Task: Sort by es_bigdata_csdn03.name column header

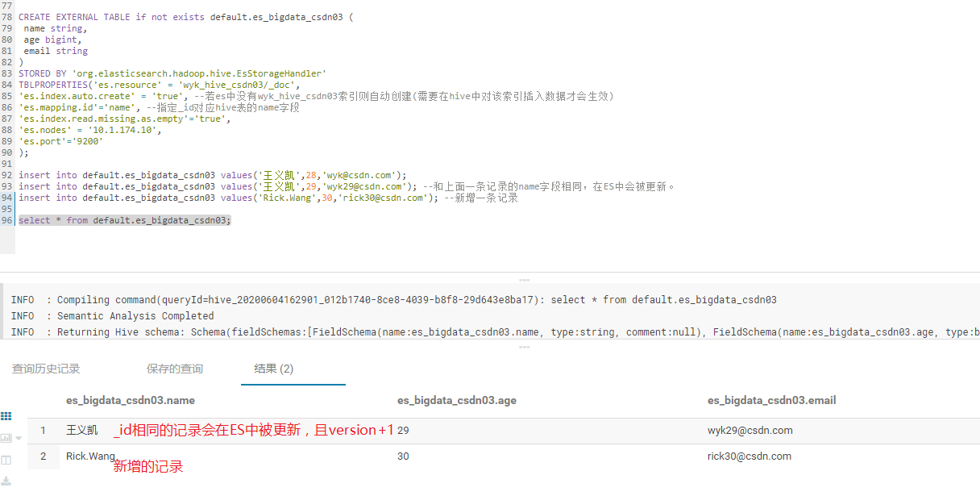Action: (131, 400)
